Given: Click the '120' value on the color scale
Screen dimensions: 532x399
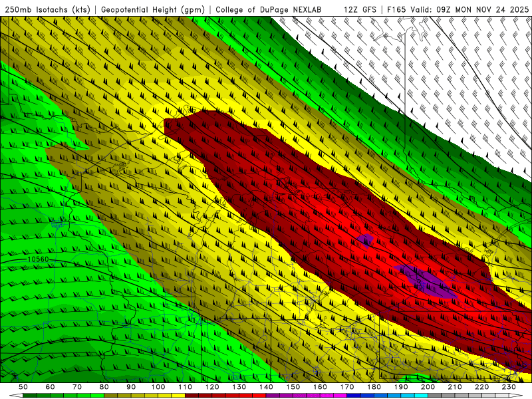Looking at the screenshot, I should pyautogui.click(x=212, y=387).
